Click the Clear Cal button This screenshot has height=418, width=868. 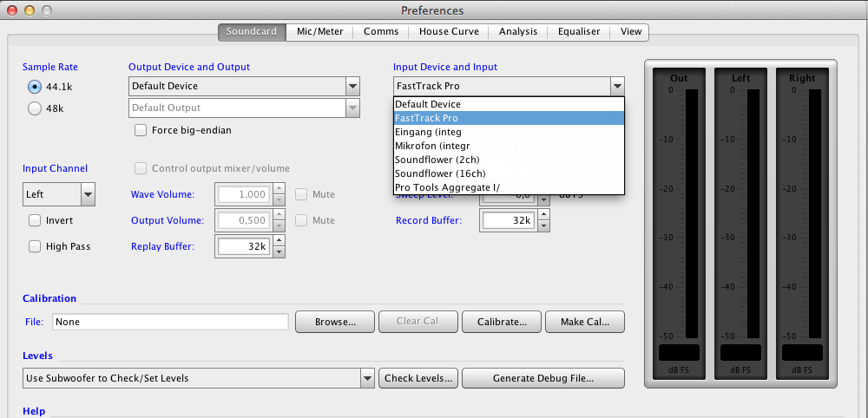418,321
